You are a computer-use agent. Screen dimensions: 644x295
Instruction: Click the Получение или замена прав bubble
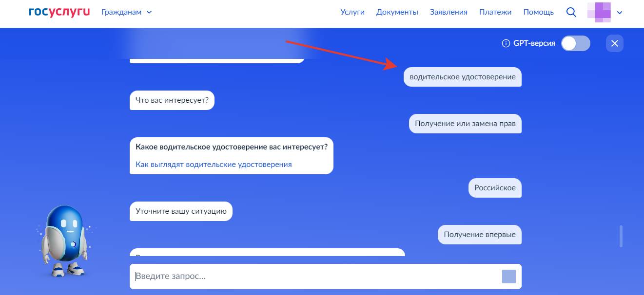[x=465, y=124]
